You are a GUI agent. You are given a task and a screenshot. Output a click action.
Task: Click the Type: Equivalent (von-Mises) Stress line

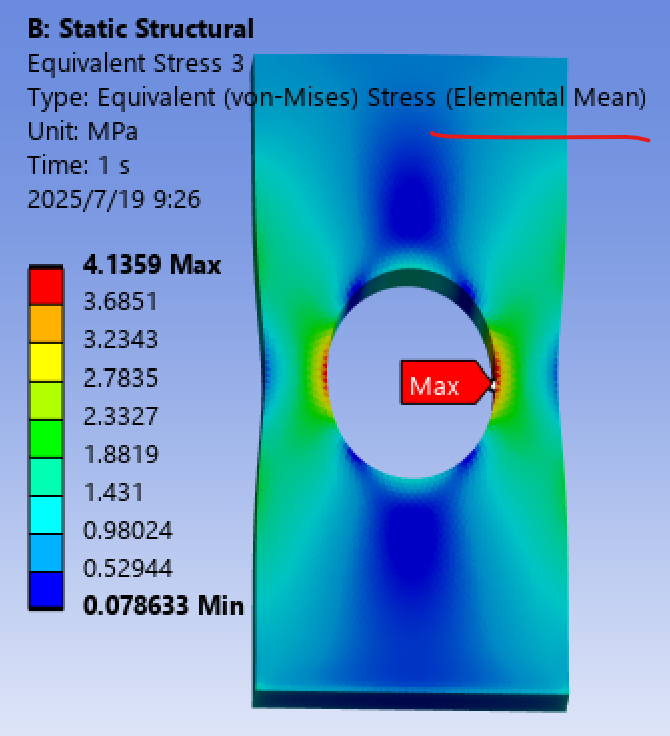337,98
